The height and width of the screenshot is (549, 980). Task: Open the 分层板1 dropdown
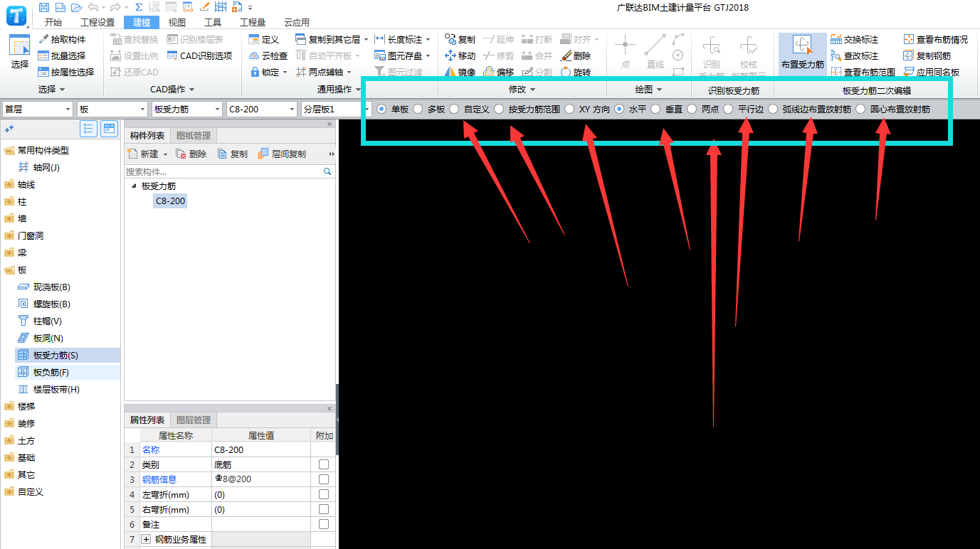coord(337,109)
